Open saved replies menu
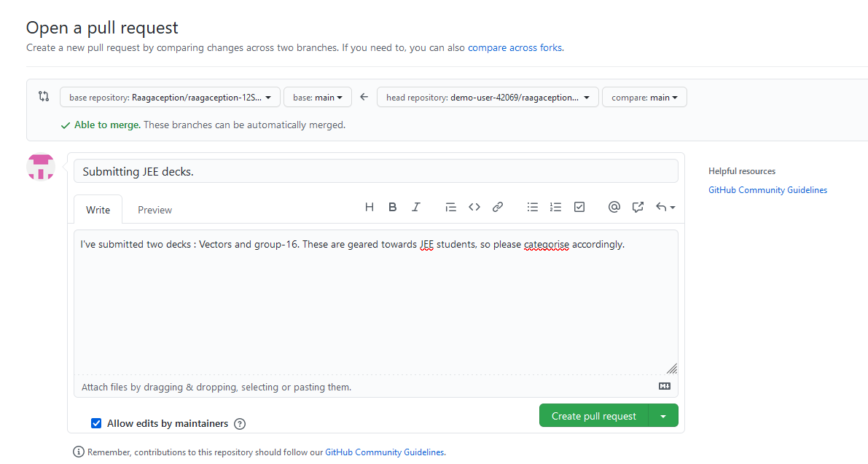This screenshot has height=464, width=868. pyautogui.click(x=665, y=208)
